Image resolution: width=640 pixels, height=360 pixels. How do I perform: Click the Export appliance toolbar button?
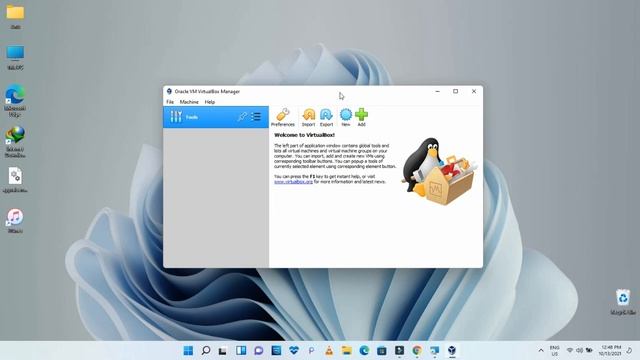(326, 117)
